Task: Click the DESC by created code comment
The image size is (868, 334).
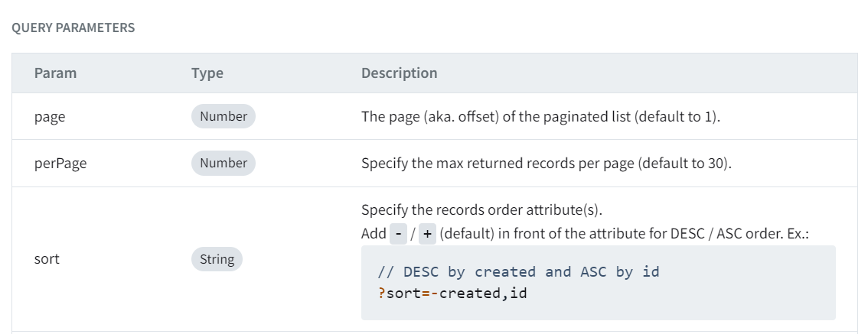Action: pos(519,272)
